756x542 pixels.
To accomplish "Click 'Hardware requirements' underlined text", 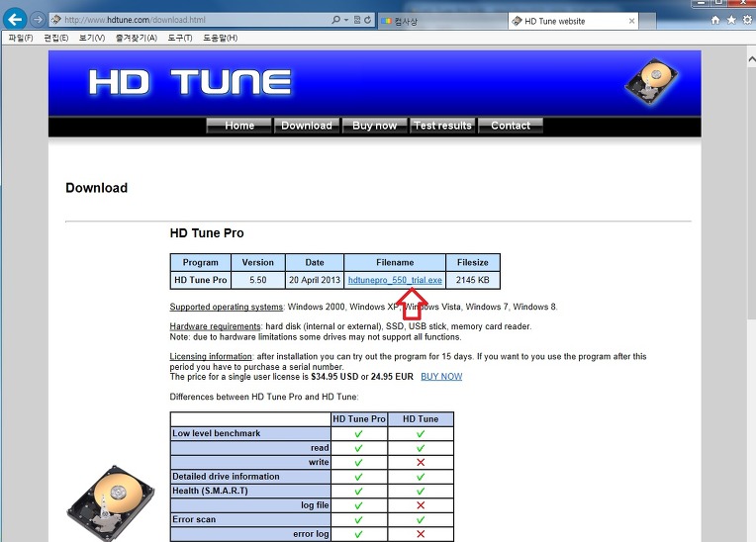I will coord(215,326).
